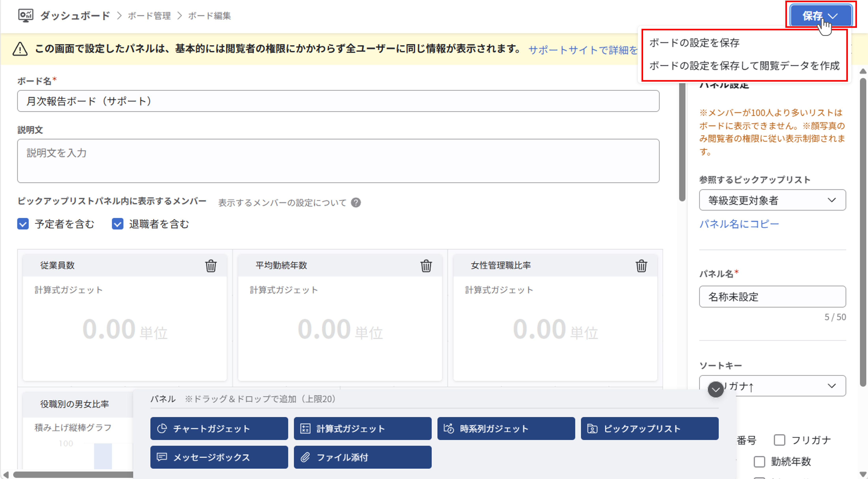This screenshot has width=868, height=479.
Task: Add a 計算式ガジェット panel
Action: [x=363, y=429]
